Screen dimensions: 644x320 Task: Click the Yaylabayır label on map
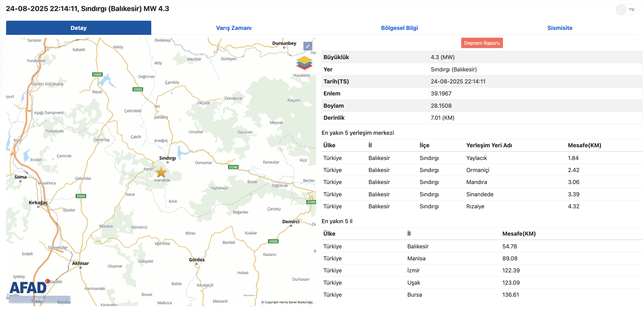(x=219, y=188)
